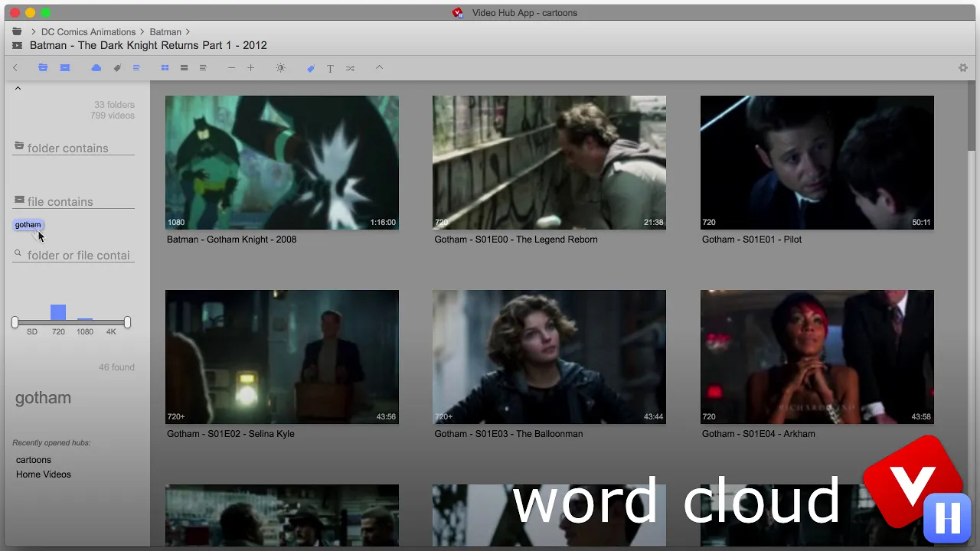Open Gotham S01E02 Selina Kyle thumbnail
Screen dimensions: 980x551
tap(282, 357)
